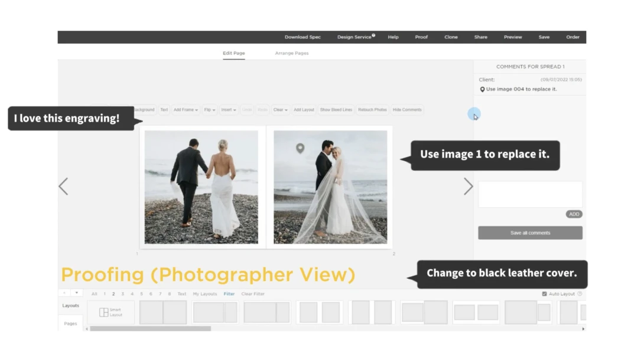Switch to the Edit Page tab

pyautogui.click(x=234, y=53)
